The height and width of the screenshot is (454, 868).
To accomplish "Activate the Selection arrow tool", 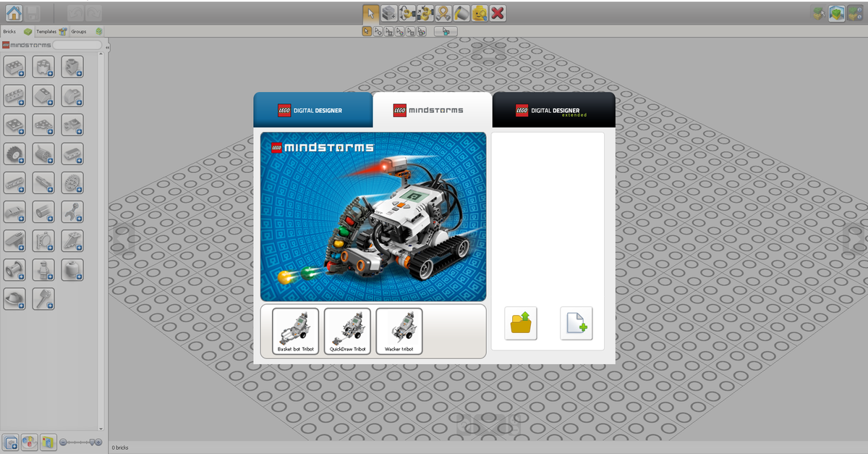I will 370,12.
